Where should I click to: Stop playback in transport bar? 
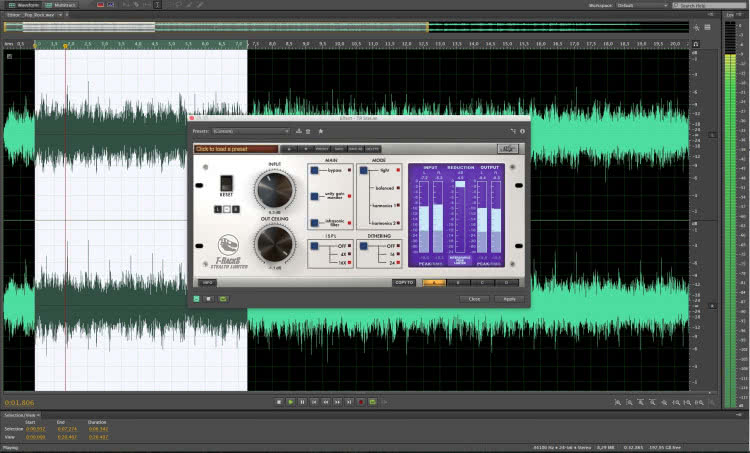[x=279, y=402]
